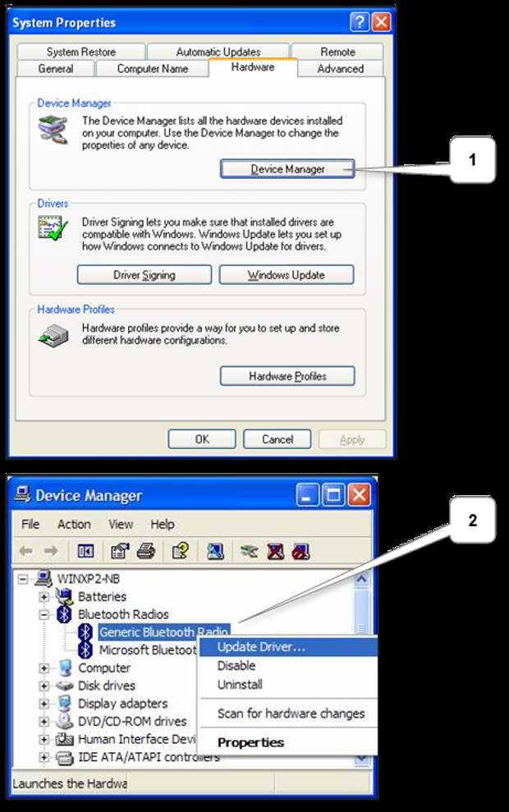Click the Device Manager window title bar icon

(22, 494)
